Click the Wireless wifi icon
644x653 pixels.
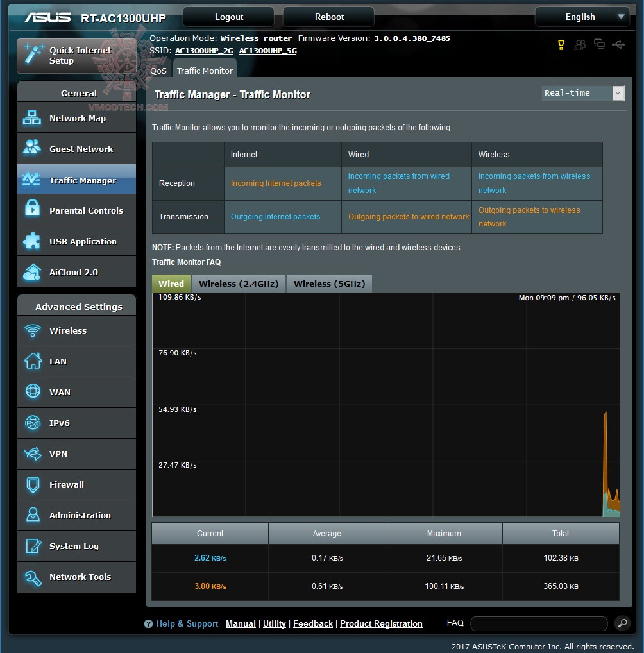(x=33, y=330)
